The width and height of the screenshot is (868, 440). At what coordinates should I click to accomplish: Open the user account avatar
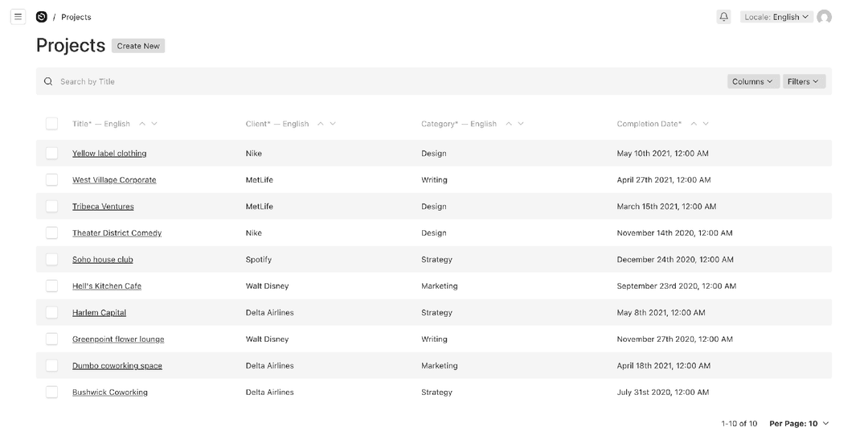(825, 17)
